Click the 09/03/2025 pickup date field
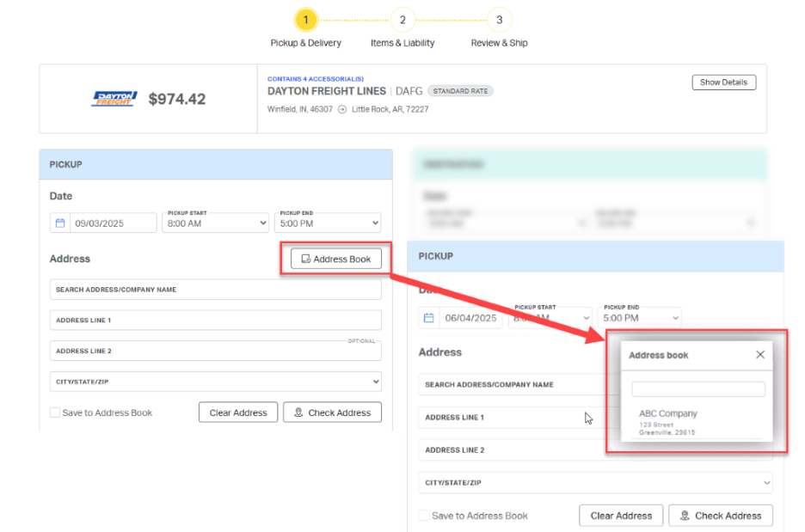This screenshot has width=805, height=532. [113, 223]
